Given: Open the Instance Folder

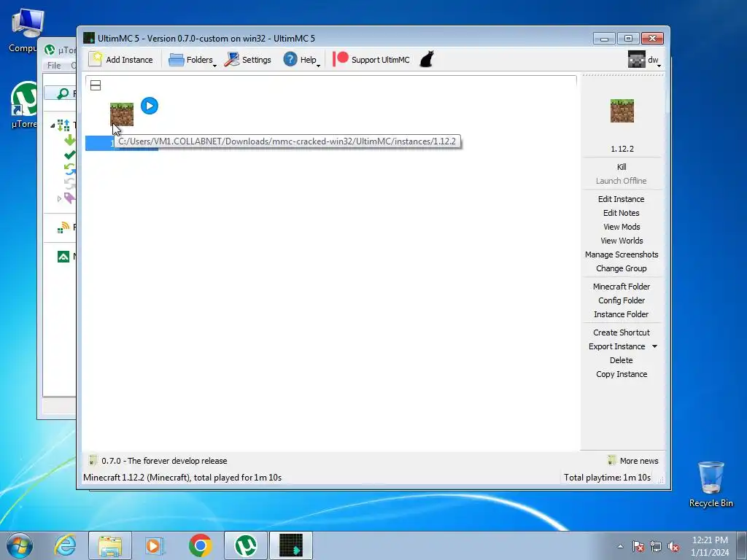Looking at the screenshot, I should click(x=622, y=314).
